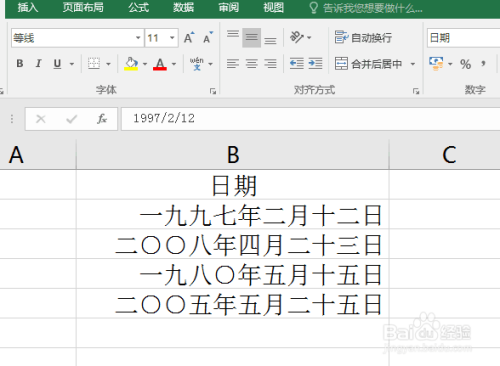The width and height of the screenshot is (500, 366).
Task: Open fill color dropdown arrow
Action: (x=145, y=64)
